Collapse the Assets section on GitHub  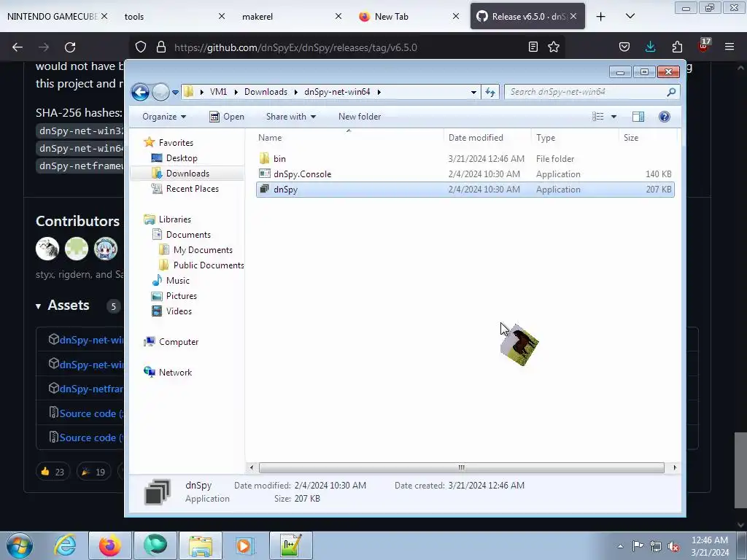(63, 306)
